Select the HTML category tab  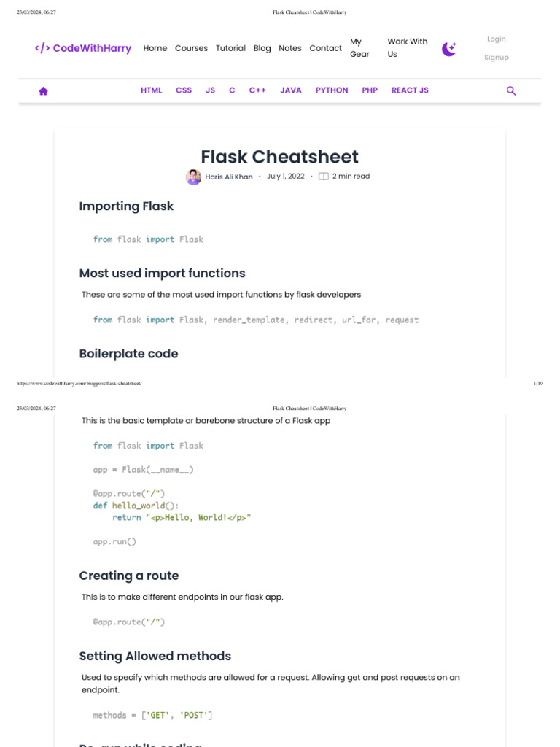tap(152, 90)
